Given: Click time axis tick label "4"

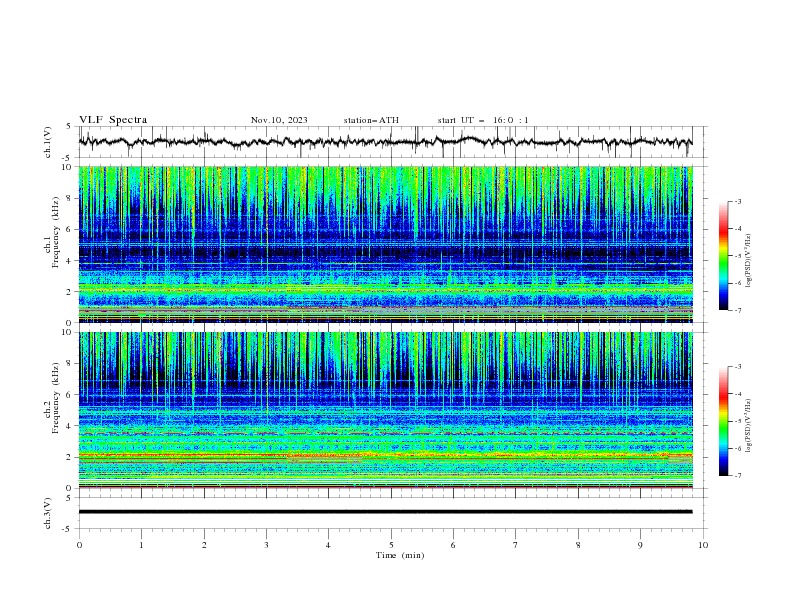Looking at the screenshot, I should 329,545.
